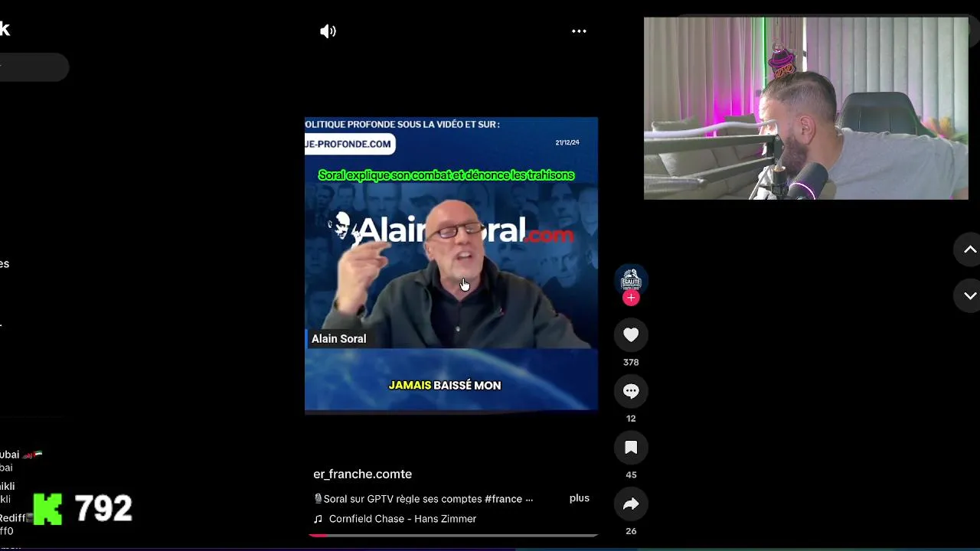Open the three-dot more options menu

(579, 31)
